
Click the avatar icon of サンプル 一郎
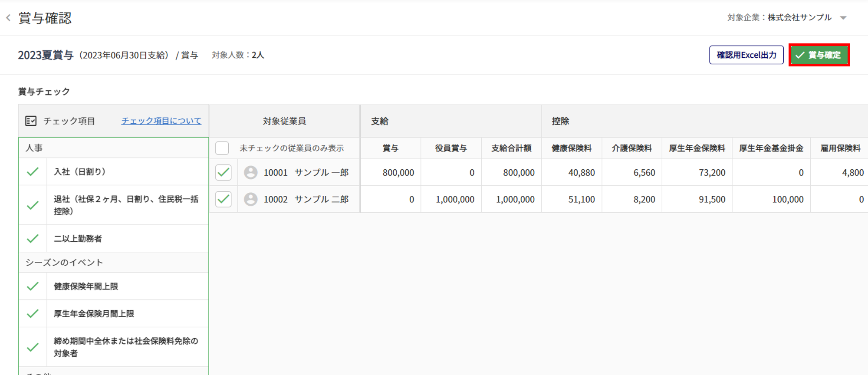[x=251, y=172]
